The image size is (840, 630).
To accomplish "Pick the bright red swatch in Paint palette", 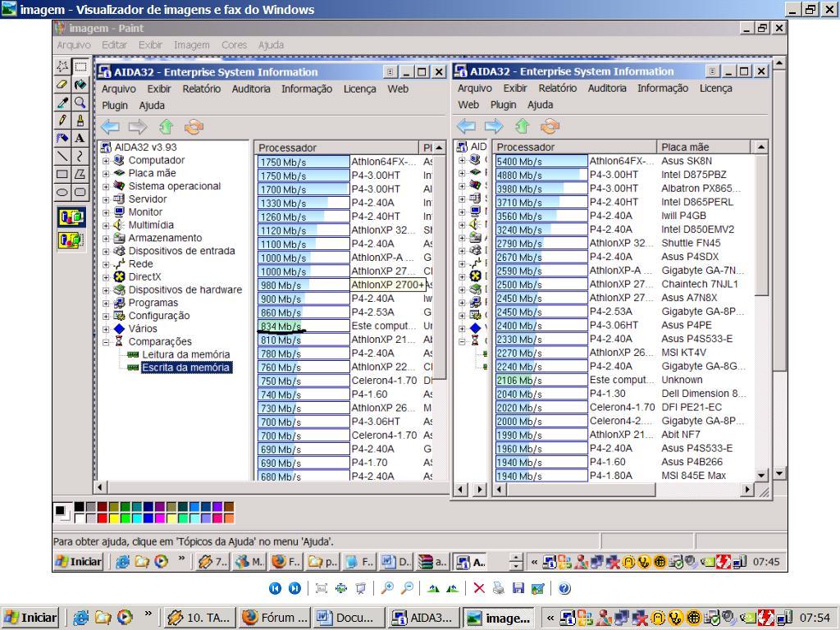I will (103, 518).
